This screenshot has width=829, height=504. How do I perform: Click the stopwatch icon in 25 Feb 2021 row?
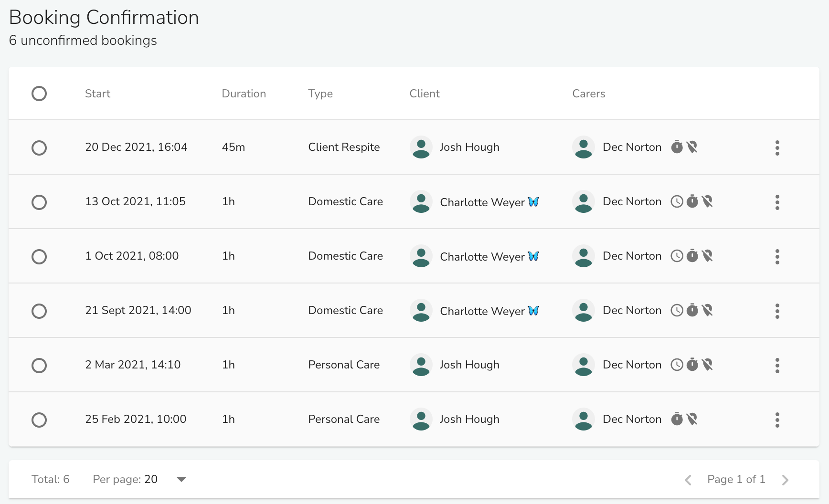point(677,419)
